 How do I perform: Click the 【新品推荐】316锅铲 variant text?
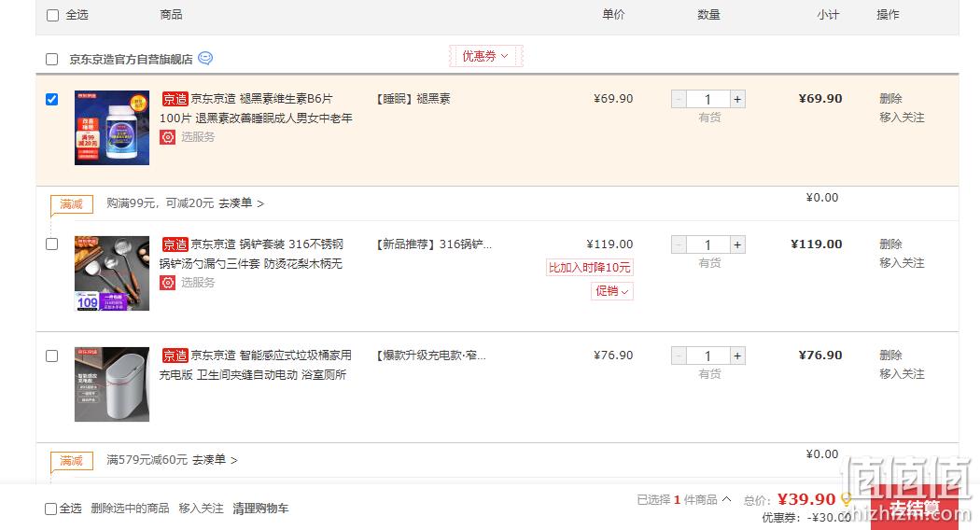[x=434, y=244]
